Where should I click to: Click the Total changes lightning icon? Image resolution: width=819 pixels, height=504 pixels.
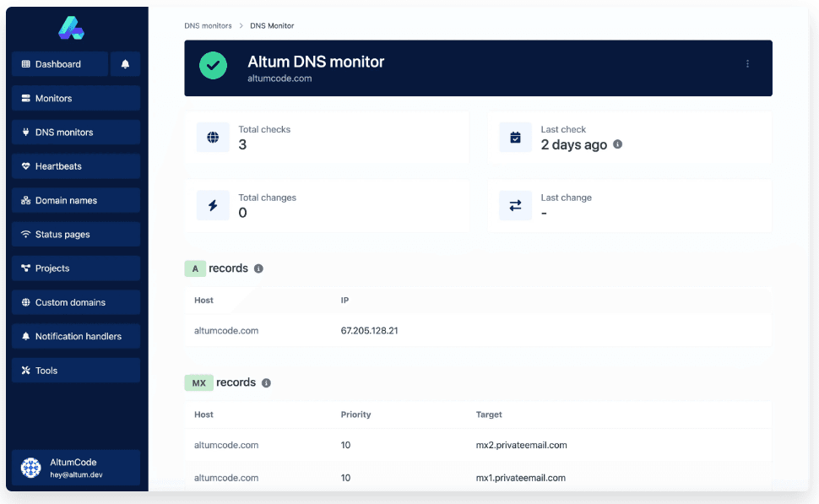[x=213, y=205]
